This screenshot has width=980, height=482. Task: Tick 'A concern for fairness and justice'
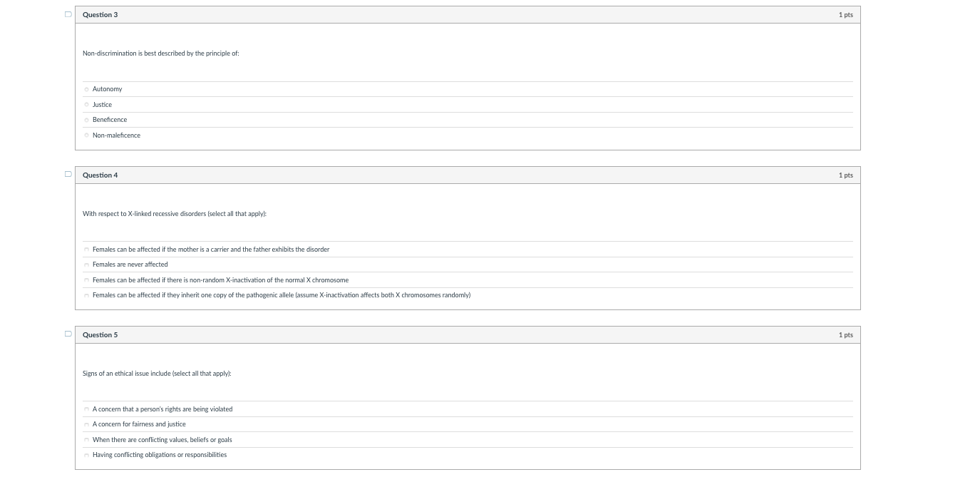click(87, 424)
